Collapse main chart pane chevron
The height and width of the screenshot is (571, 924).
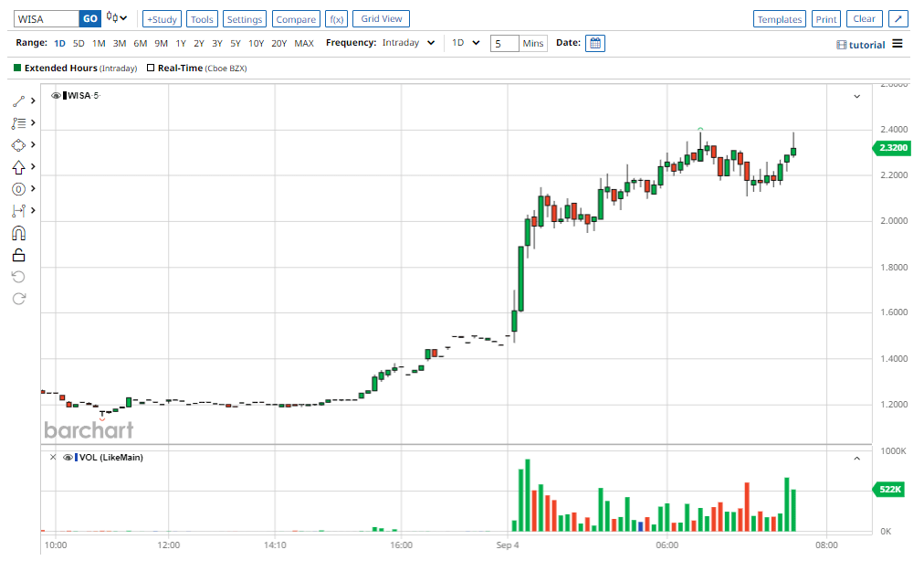[x=857, y=96]
